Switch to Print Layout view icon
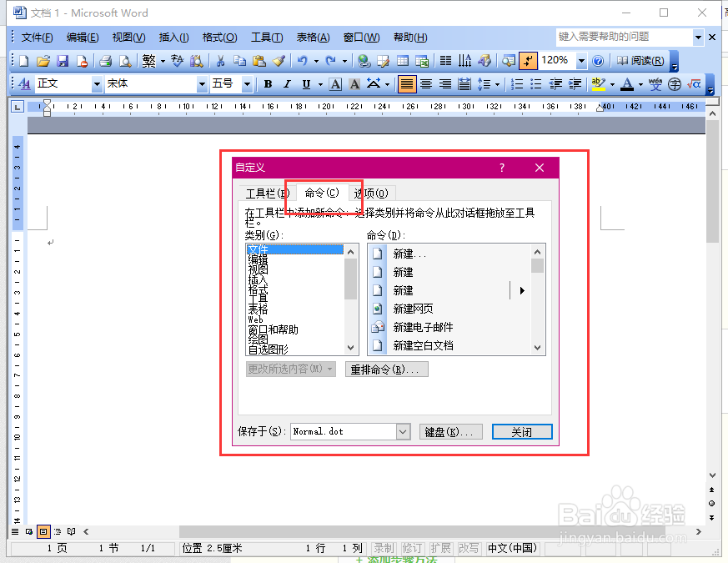728x563 pixels. coord(44,531)
